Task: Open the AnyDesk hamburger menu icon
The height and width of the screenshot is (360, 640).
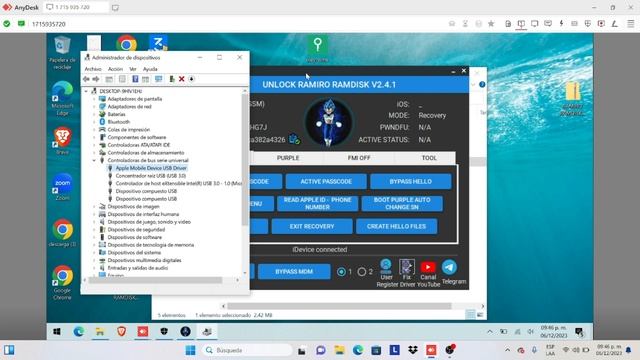Action: coord(631,24)
